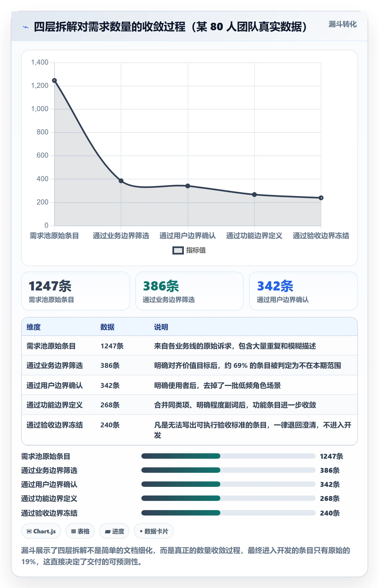Click the 数据 table column header
The width and height of the screenshot is (379, 588).
[107, 327]
